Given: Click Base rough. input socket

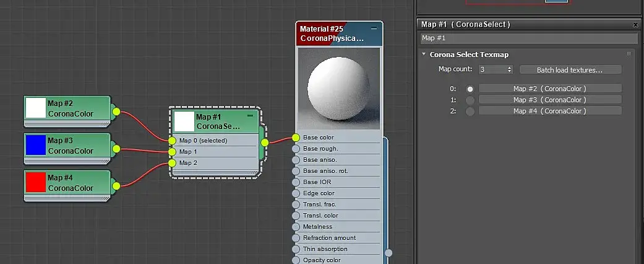Looking at the screenshot, I should [x=296, y=149].
